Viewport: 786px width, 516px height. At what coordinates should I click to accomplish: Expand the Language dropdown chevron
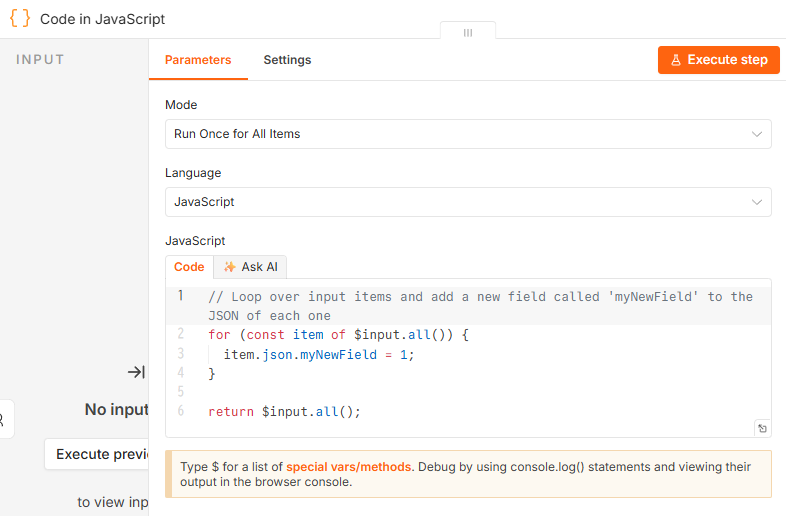[757, 202]
